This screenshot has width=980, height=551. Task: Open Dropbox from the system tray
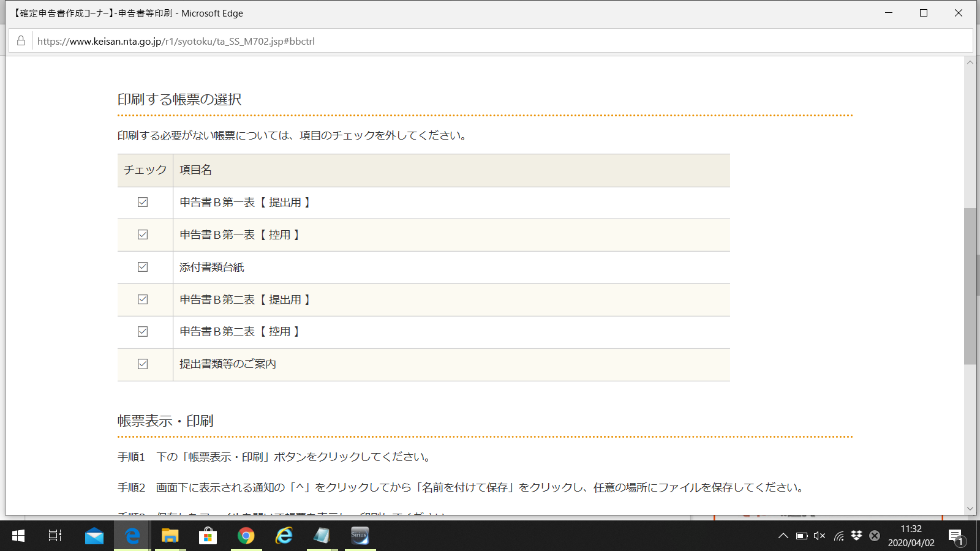(856, 536)
